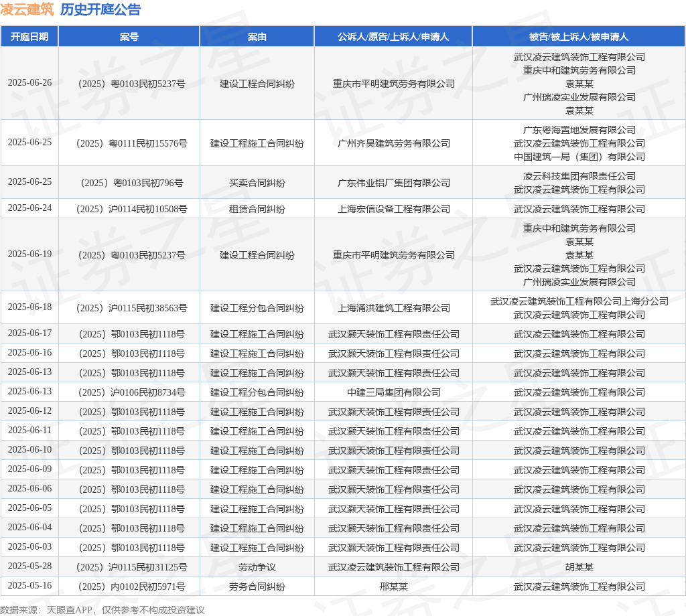Click the 公诉人/原告/上诉人/申请人 column header
Image resolution: width=686 pixels, height=616 pixels.
point(393,37)
